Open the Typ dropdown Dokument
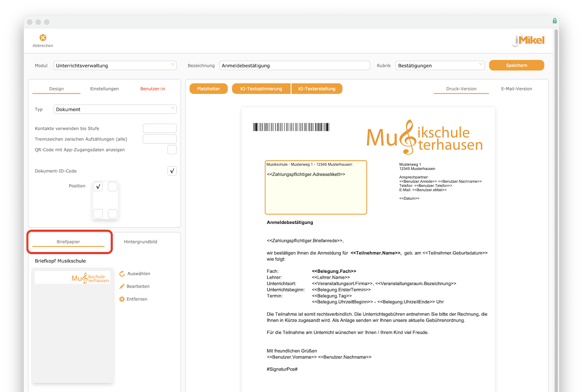The height and width of the screenshot is (392, 583). [x=115, y=109]
